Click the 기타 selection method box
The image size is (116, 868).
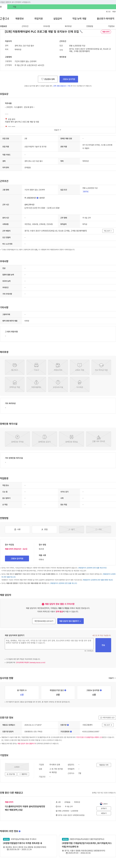pyautogui.click(x=98, y=529)
